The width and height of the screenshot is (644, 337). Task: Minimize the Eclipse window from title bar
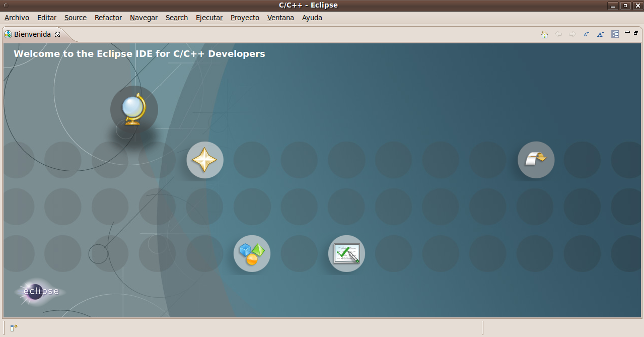613,6
